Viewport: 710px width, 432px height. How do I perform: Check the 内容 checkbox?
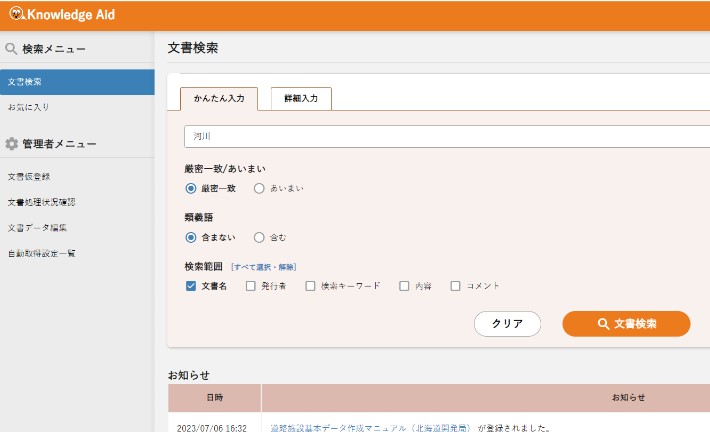tap(404, 286)
